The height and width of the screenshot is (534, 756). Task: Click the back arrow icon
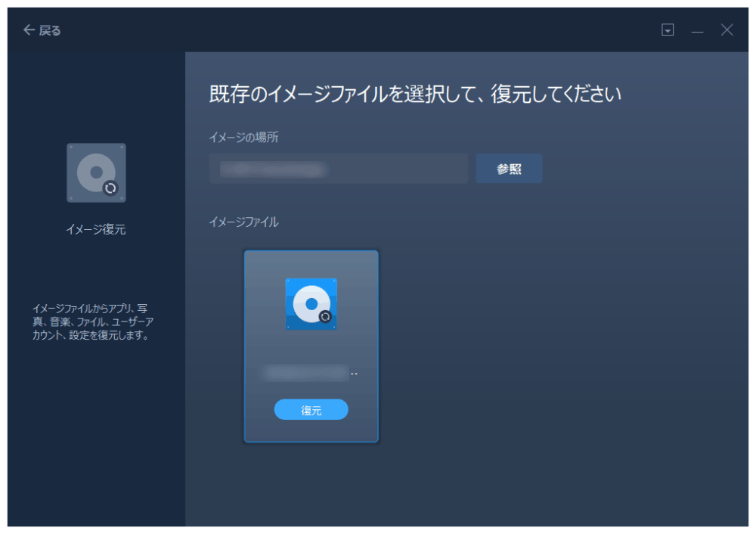pyautogui.click(x=29, y=30)
